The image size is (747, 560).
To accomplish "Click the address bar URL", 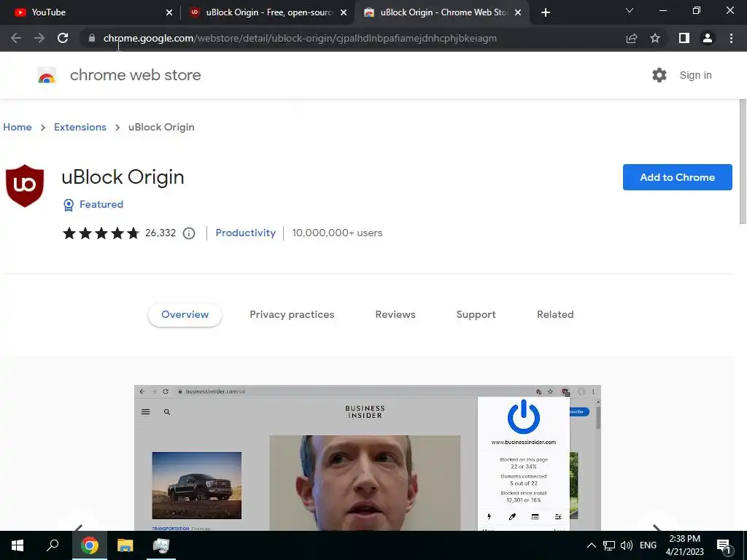I will click(300, 38).
